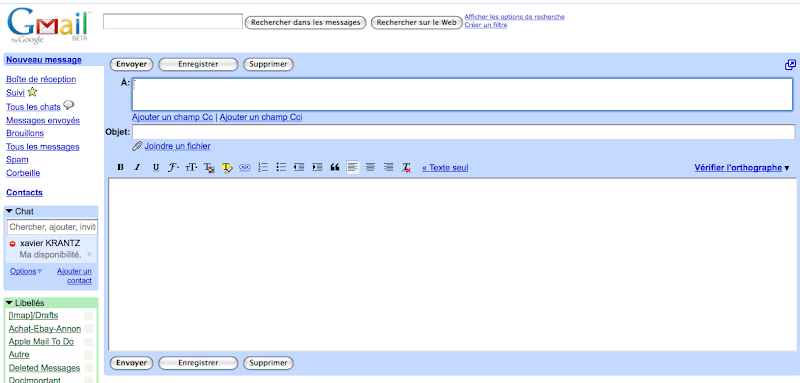800x383 pixels.
Task: Click the top Supprimer button
Action: click(268, 64)
